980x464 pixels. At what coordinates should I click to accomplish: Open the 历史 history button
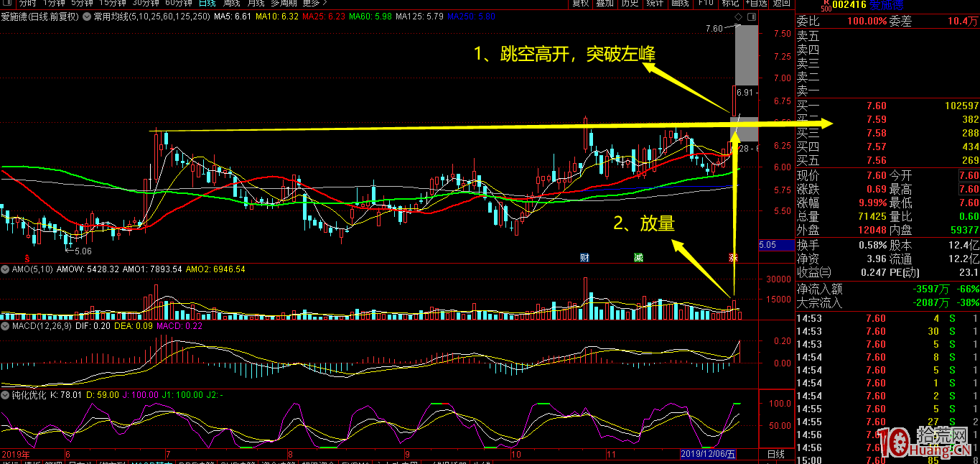(630, 4)
